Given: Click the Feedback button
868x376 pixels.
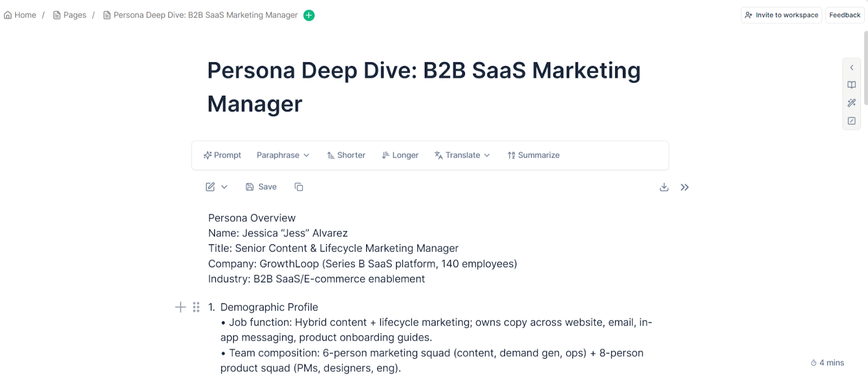Looking at the screenshot, I should [x=845, y=15].
